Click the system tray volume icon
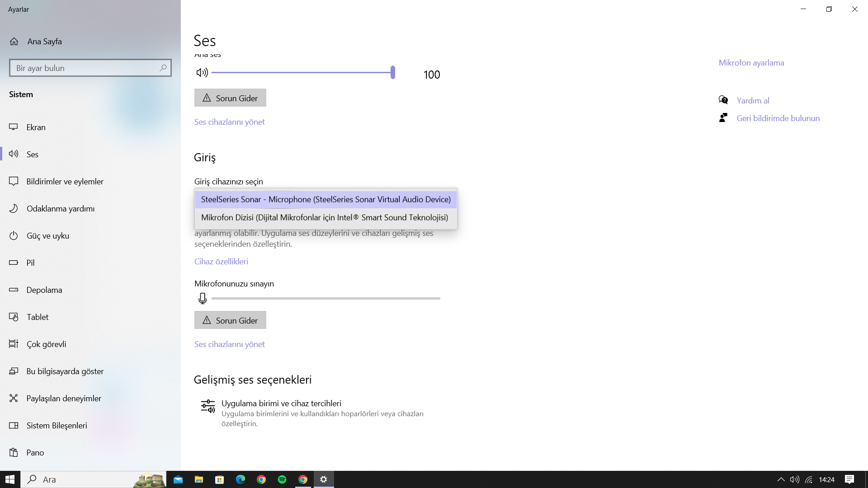 [794, 479]
